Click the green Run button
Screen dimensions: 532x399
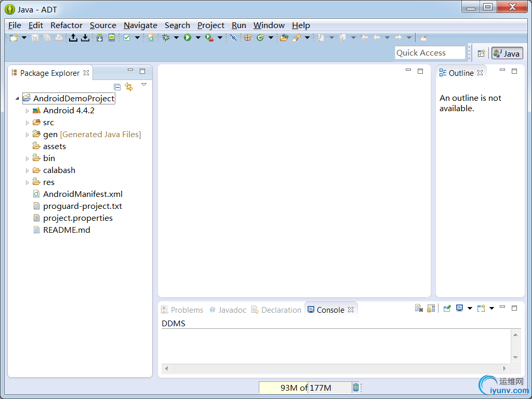click(188, 37)
